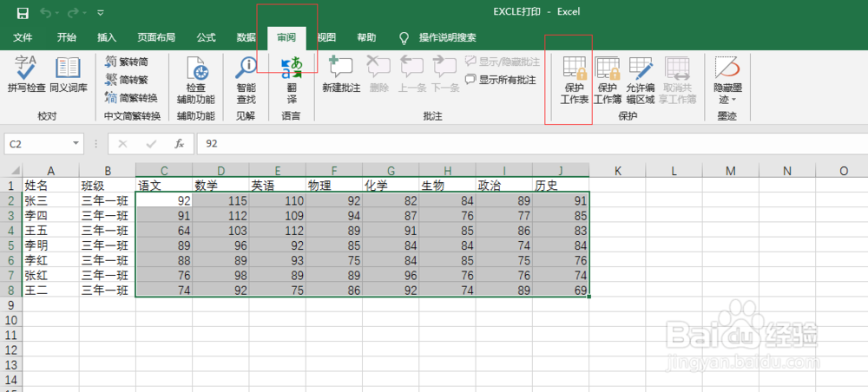Click the Name Box showing C2
This screenshot has width=868, height=392.
[x=37, y=144]
